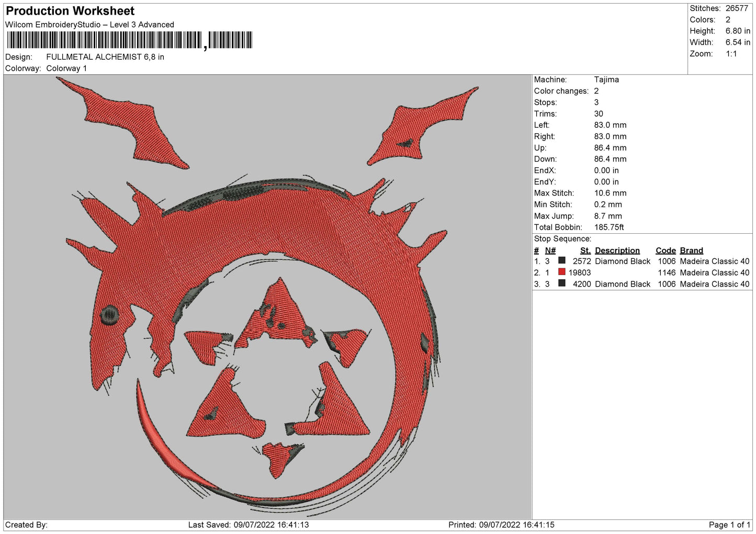
Task: Click the Min Stitch value 0.2 mm
Action: coord(608,204)
